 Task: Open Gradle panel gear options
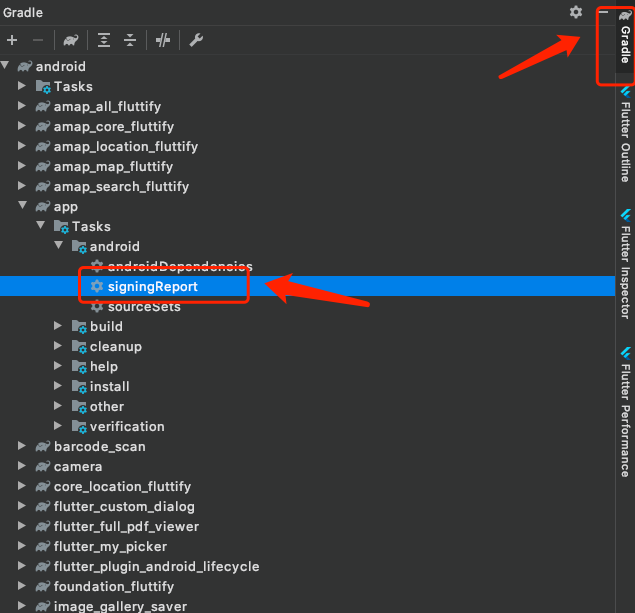576,12
